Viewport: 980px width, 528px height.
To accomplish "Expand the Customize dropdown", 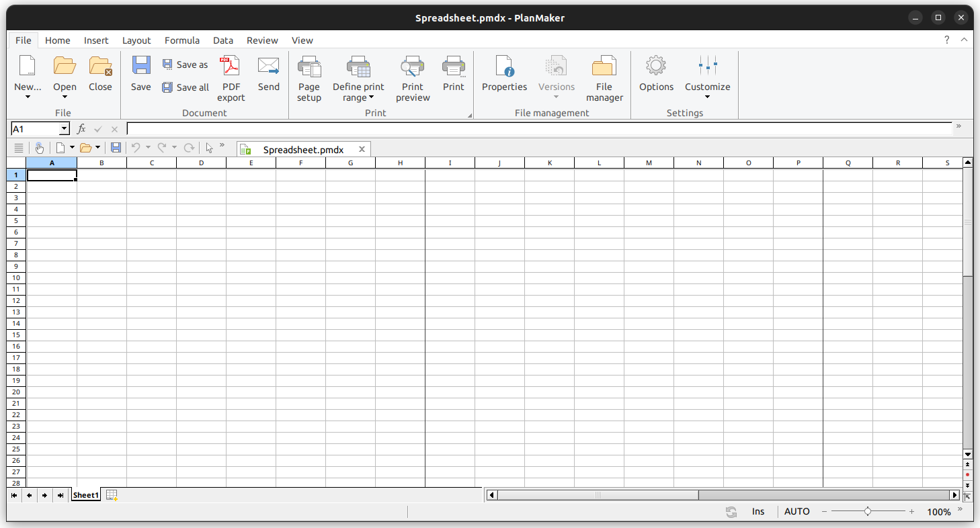I will coord(707,97).
